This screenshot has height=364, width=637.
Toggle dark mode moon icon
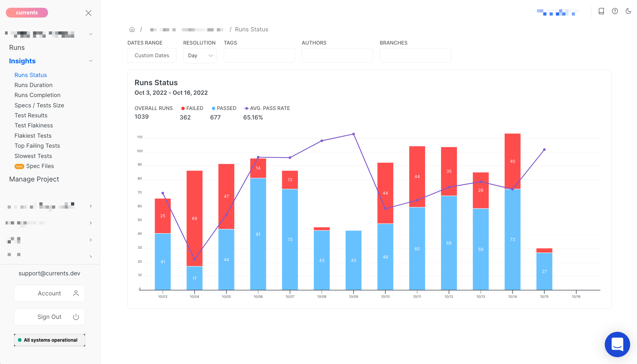[628, 11]
